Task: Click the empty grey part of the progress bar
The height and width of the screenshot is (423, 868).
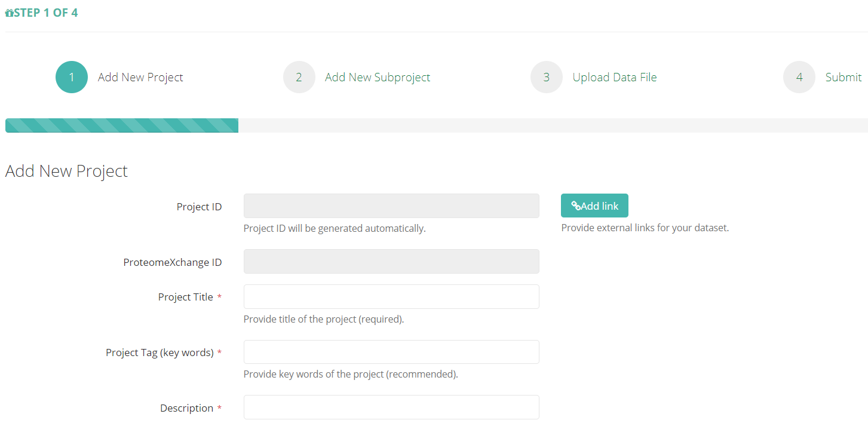Action: 553,125
